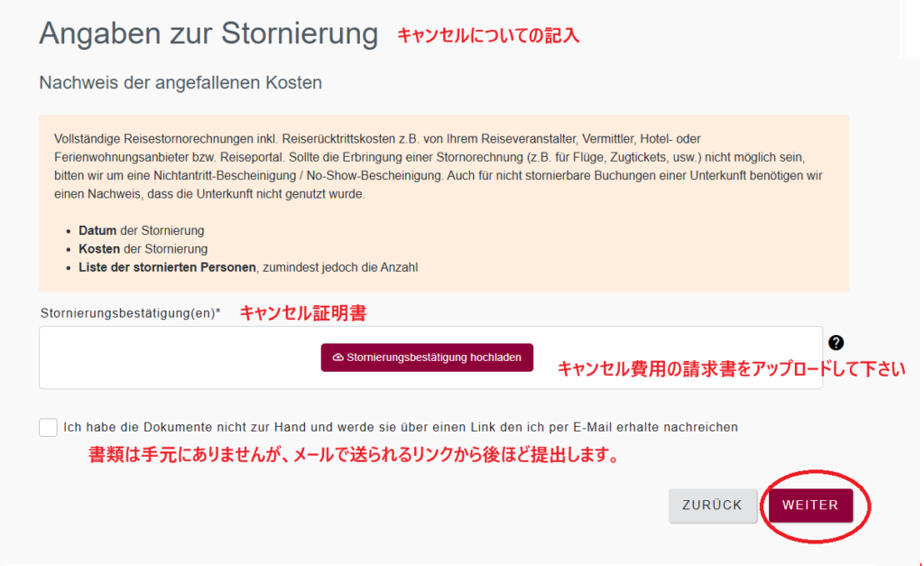Select the 'Liste der stornierten Personen' bullet
924x566 pixels.
point(248,267)
